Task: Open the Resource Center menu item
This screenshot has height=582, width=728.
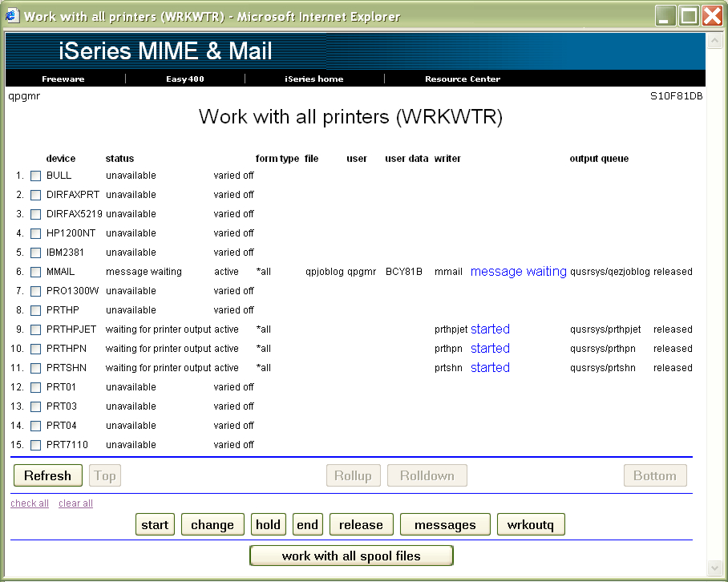Action: [463, 79]
